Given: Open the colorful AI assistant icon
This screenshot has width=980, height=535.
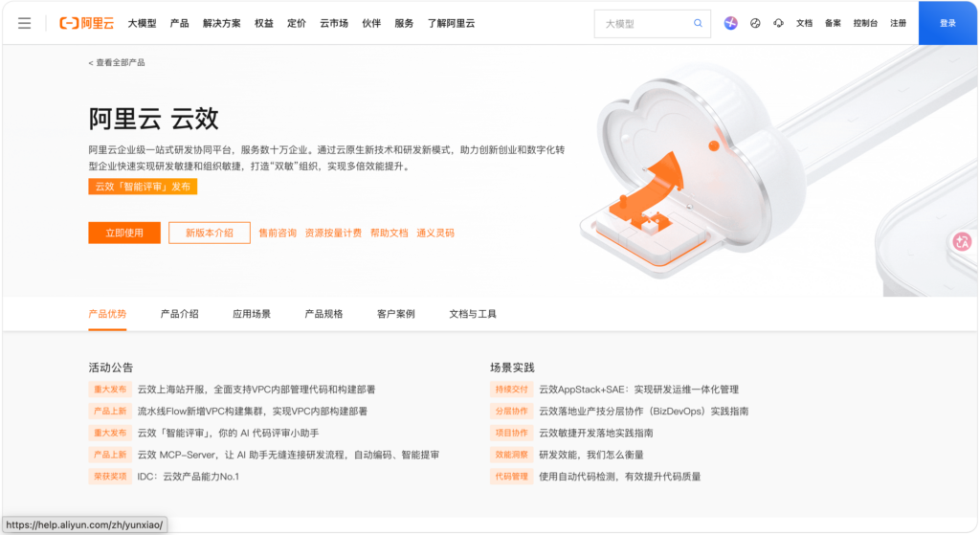Looking at the screenshot, I should pos(730,23).
